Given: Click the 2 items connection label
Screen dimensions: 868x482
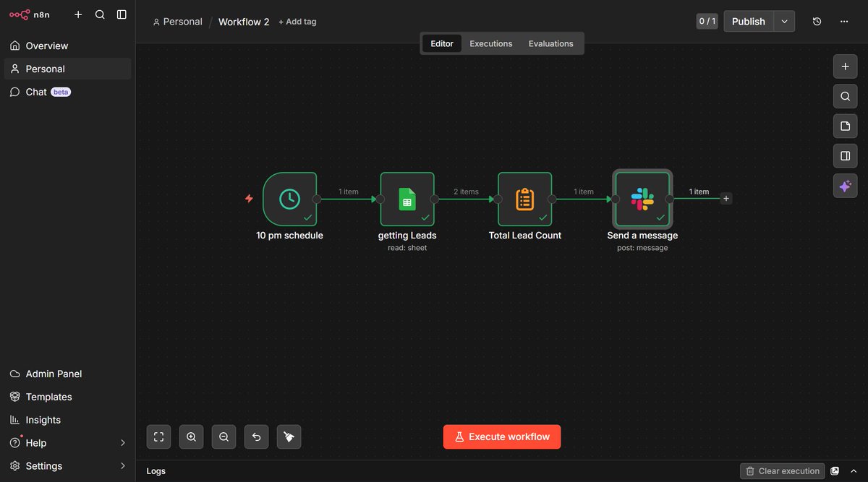Looking at the screenshot, I should pos(466,191).
